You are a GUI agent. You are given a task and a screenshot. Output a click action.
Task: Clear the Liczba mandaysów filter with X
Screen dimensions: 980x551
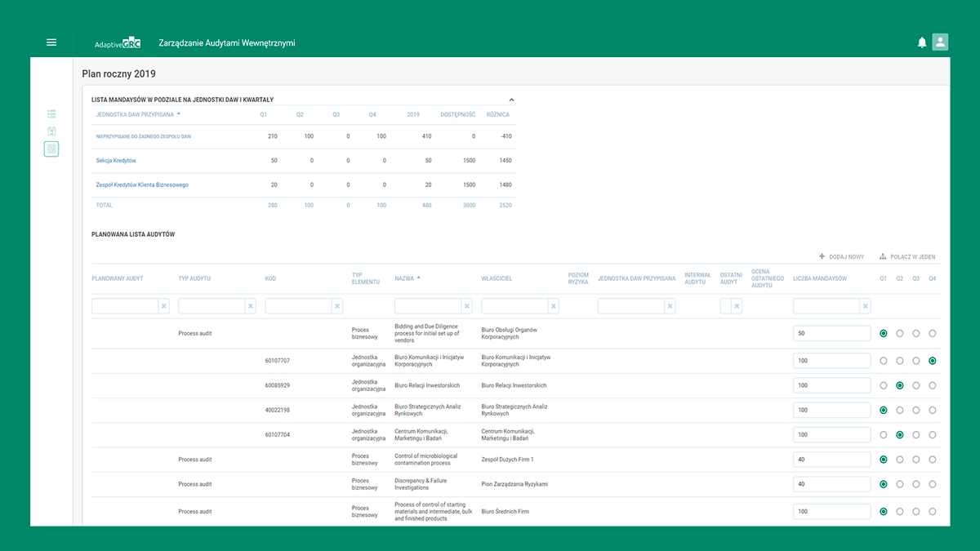[x=865, y=306]
